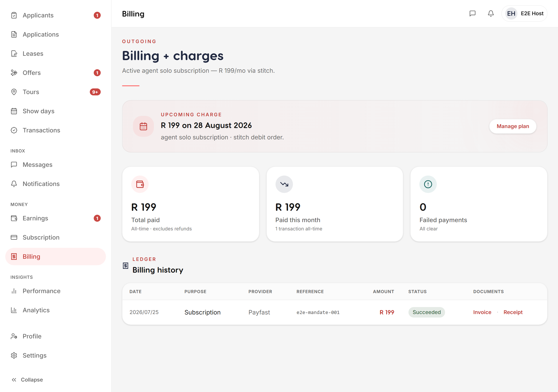Click the Applications document icon
Image resolution: width=558 pixels, height=392 pixels.
pos(14,34)
